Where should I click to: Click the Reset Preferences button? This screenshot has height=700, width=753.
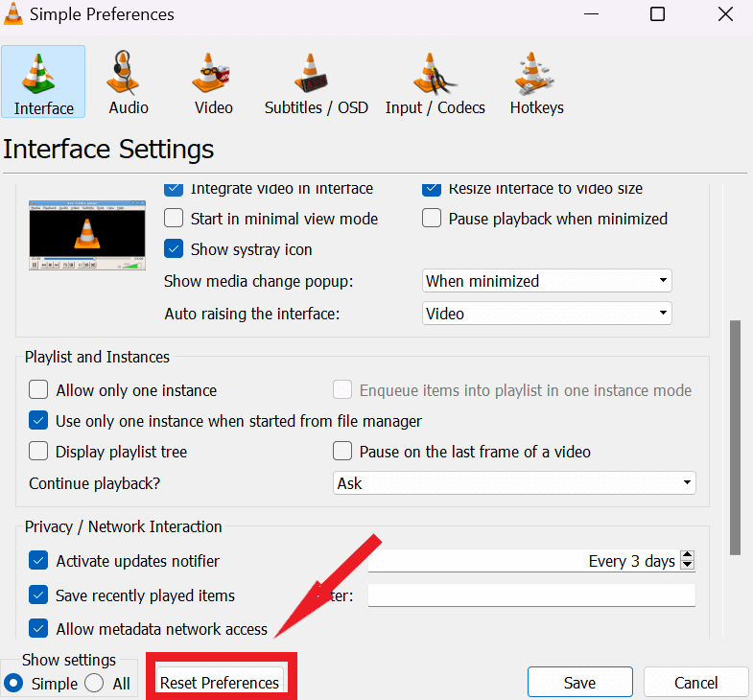tap(220, 683)
